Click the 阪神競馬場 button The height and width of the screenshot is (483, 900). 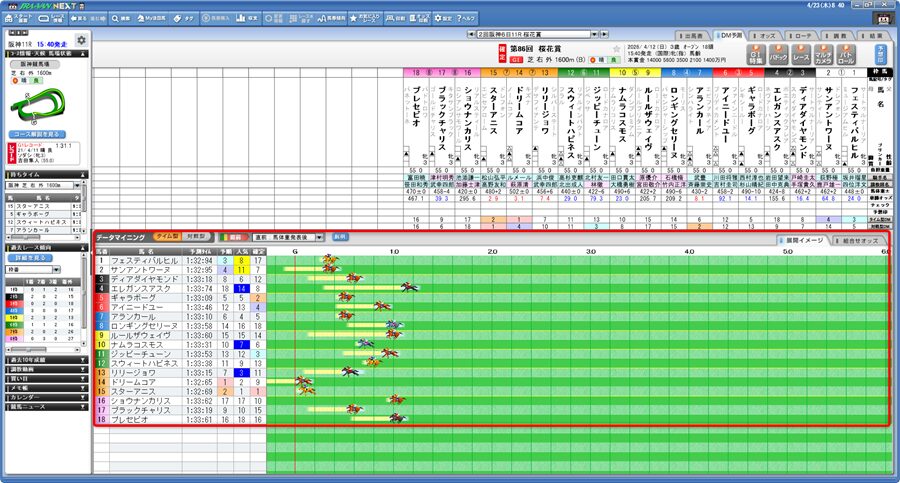(x=35, y=64)
